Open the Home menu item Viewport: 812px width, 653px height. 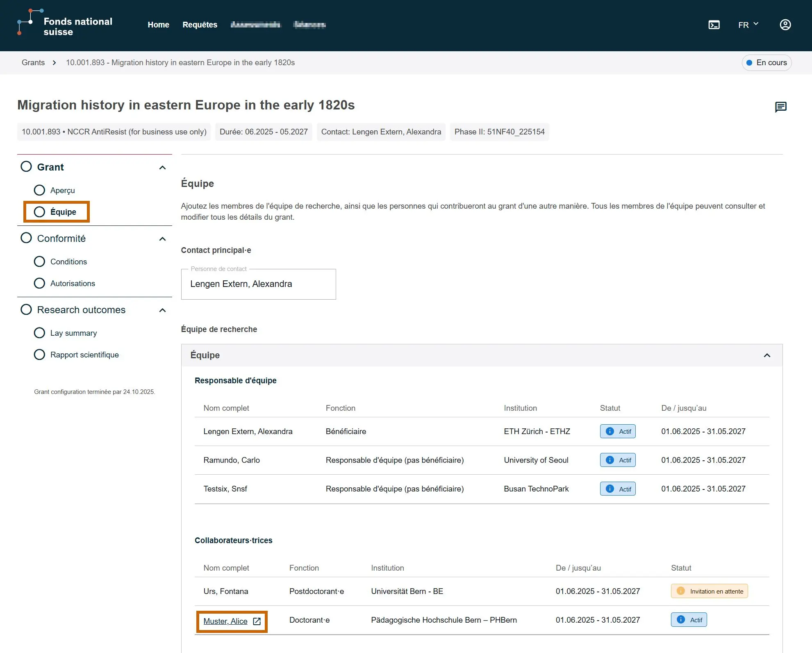tap(158, 25)
